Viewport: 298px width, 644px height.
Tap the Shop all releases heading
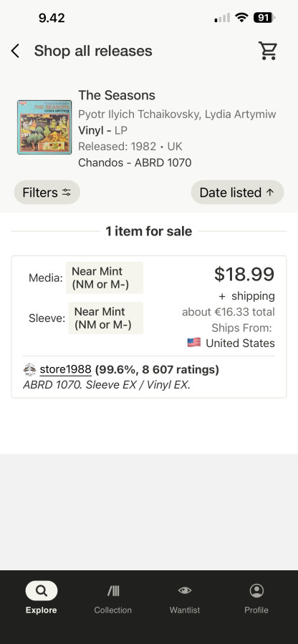tap(93, 51)
